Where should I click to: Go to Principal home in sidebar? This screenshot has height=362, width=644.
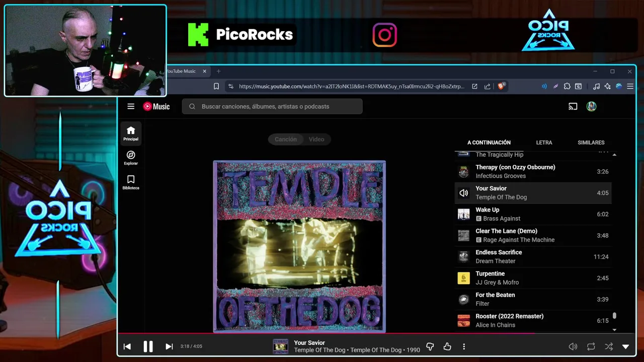coord(131,133)
